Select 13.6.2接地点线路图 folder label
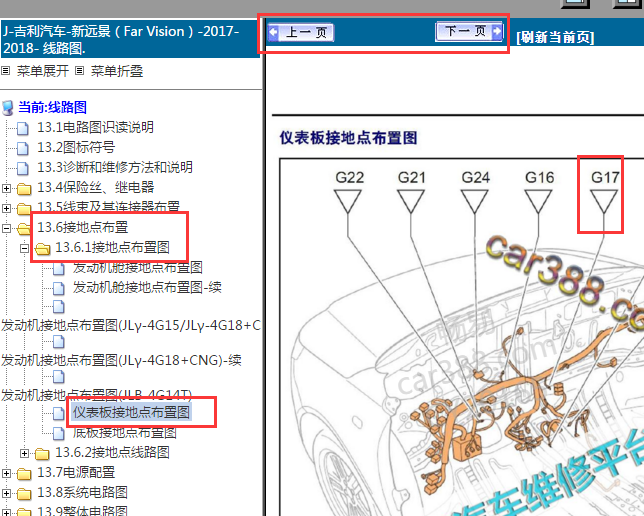The height and width of the screenshot is (516, 644). click(112, 452)
